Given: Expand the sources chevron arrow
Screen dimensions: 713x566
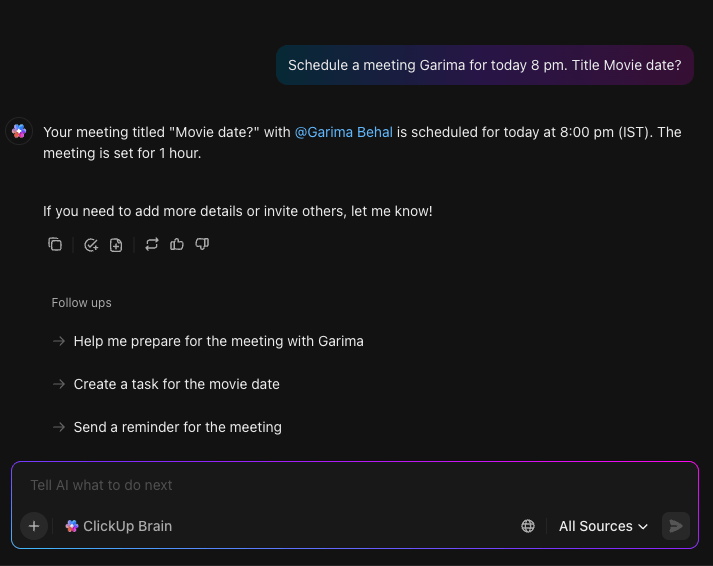Looking at the screenshot, I should [x=643, y=526].
